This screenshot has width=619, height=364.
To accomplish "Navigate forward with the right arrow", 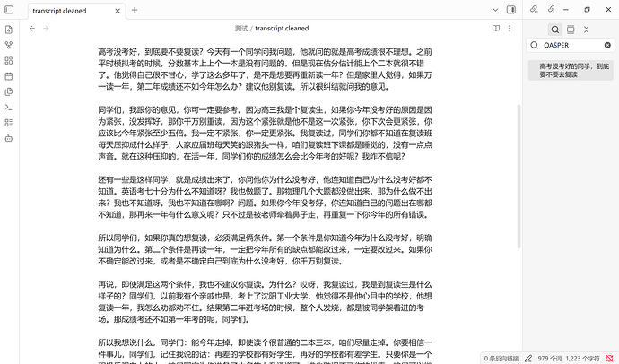I will tap(46, 29).
